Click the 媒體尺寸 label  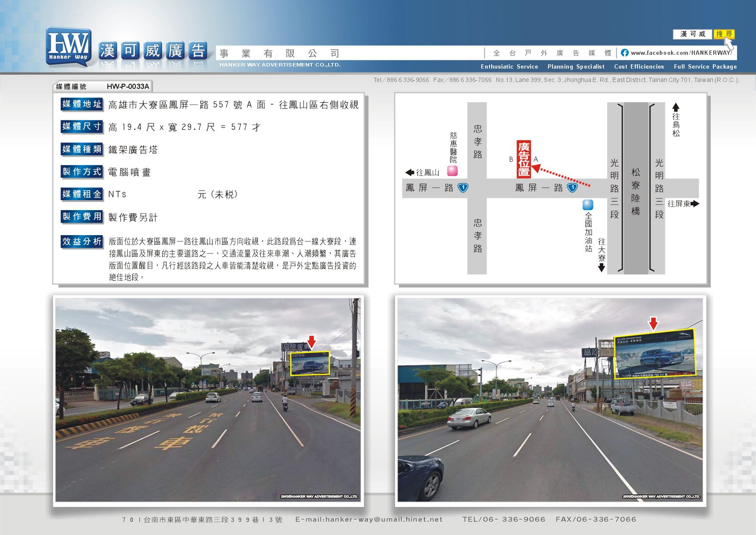click(x=82, y=126)
